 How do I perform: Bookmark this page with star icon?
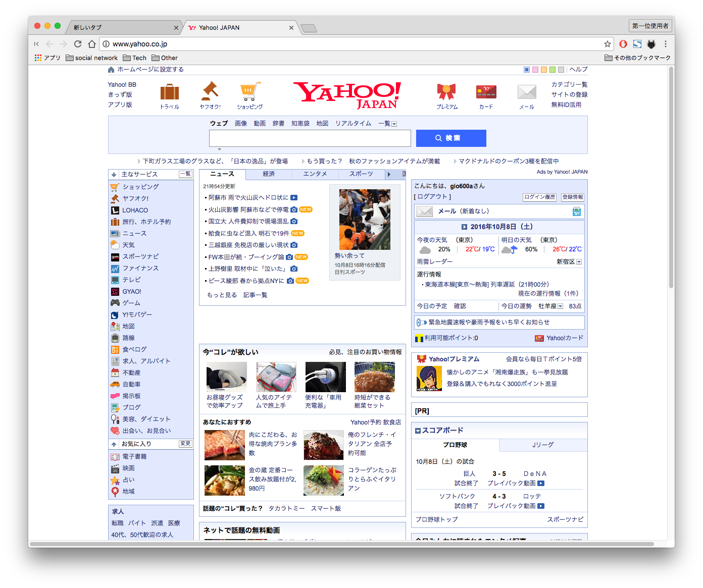608,44
